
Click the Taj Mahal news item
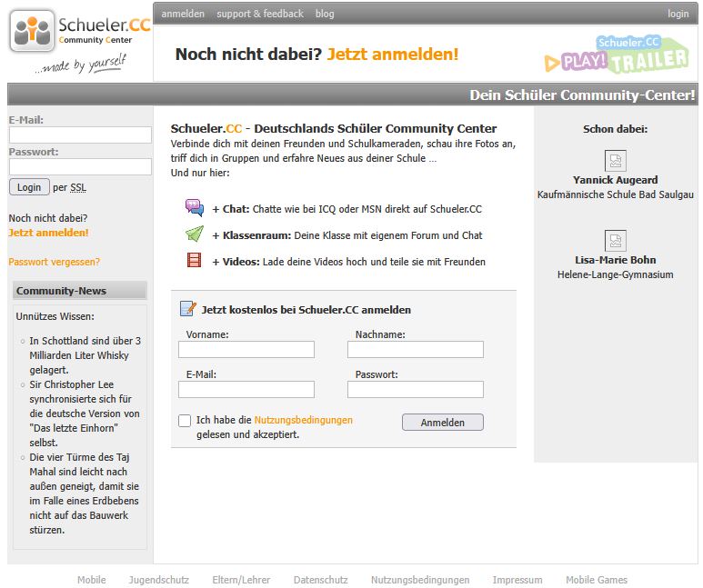click(85, 493)
